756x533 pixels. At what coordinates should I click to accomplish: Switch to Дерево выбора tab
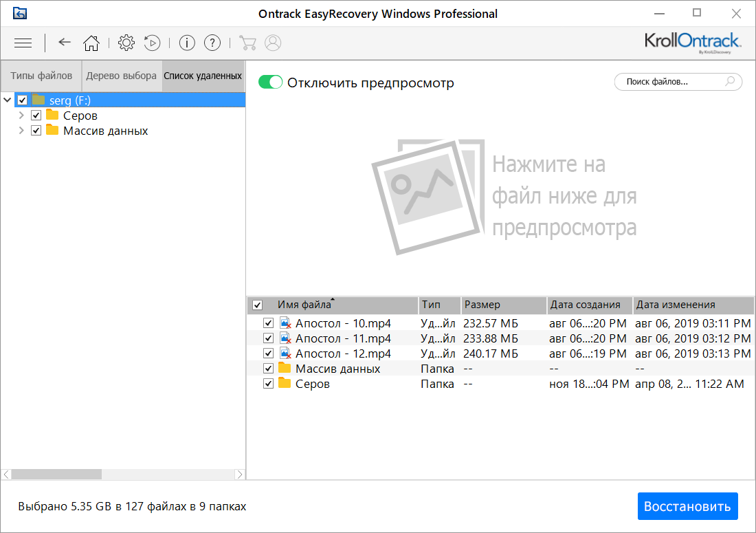point(122,76)
